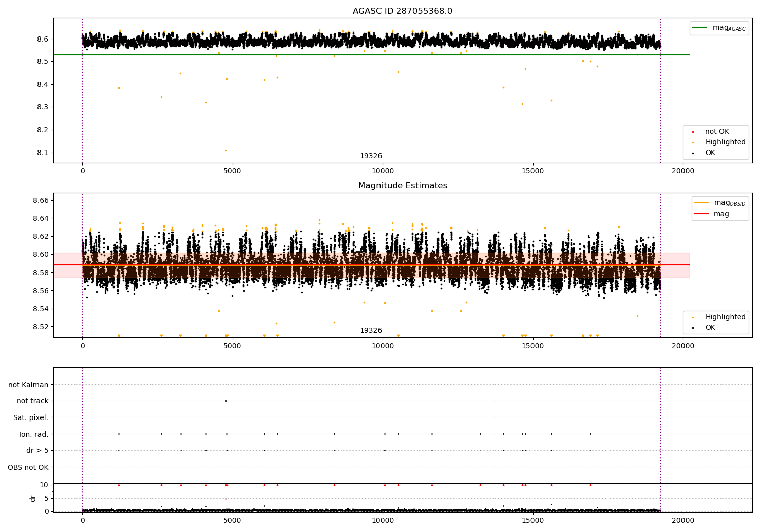Click the 'not track' y-axis label
The height and width of the screenshot is (532, 760).
(32, 401)
